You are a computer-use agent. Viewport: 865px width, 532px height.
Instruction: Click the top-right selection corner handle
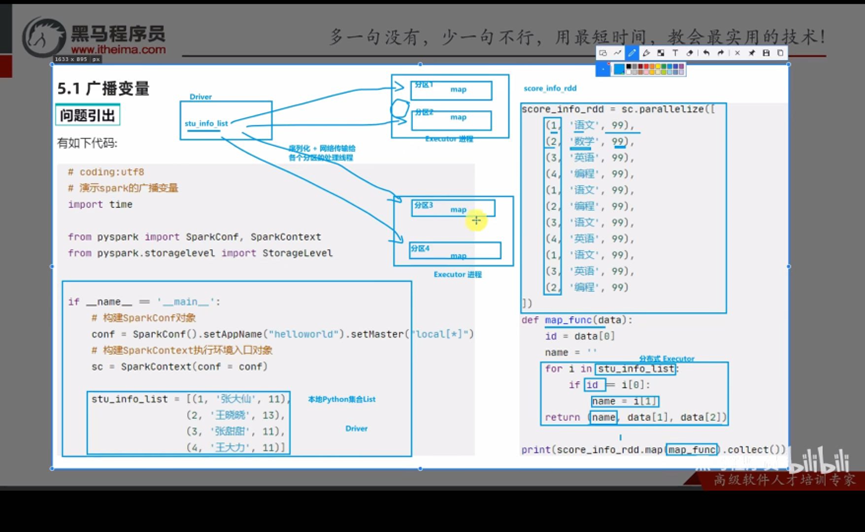click(x=788, y=65)
